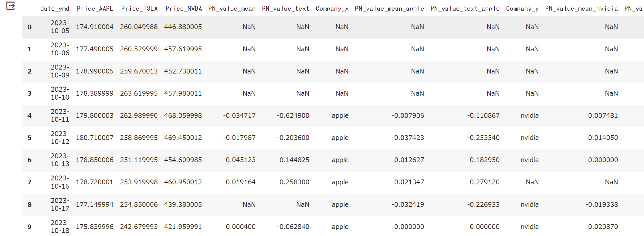Select the PN_value_mean_nvidia column header
This screenshot has height=236, width=644.
point(581,9)
